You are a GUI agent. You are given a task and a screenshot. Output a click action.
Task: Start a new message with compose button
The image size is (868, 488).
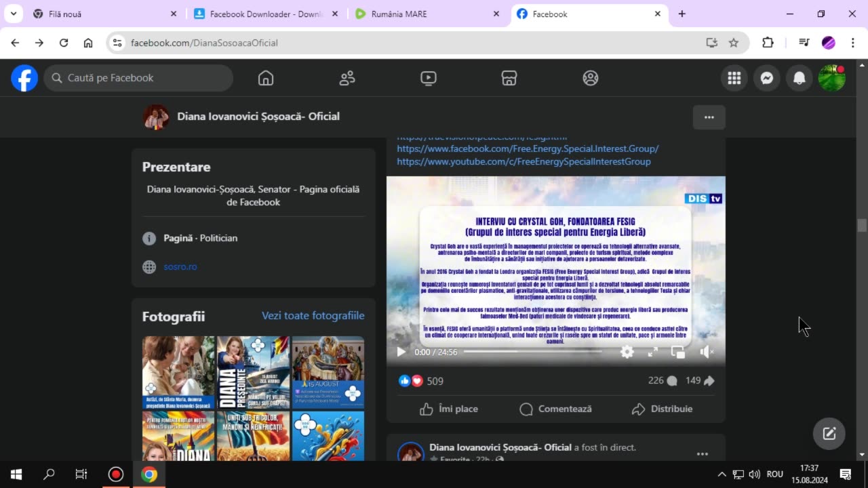pyautogui.click(x=829, y=434)
